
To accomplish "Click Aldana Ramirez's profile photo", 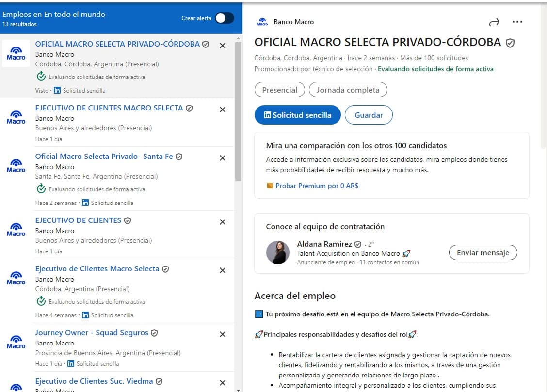I will (278, 252).
